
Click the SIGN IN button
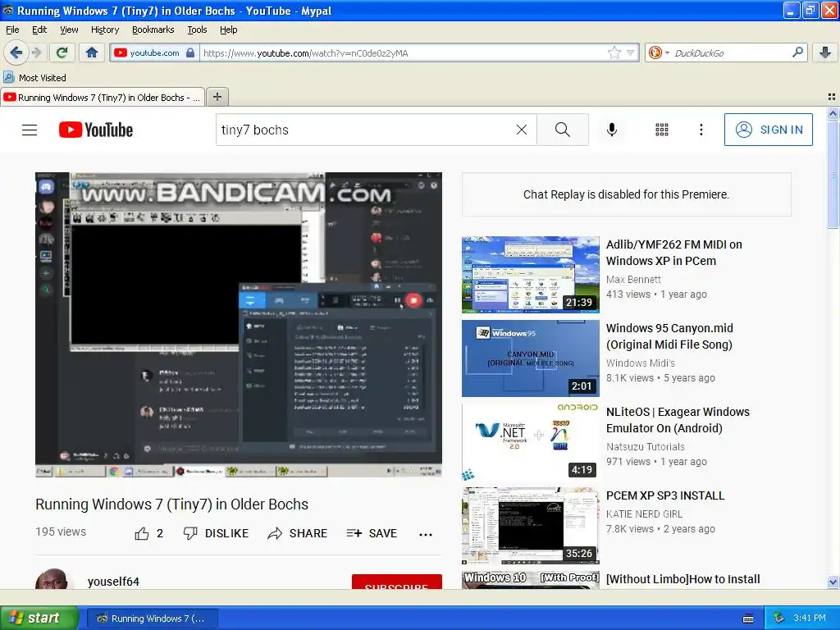coord(768,130)
